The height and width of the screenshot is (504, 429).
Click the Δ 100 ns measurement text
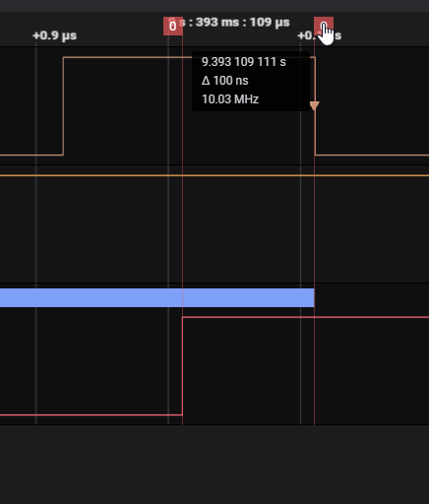pos(225,81)
